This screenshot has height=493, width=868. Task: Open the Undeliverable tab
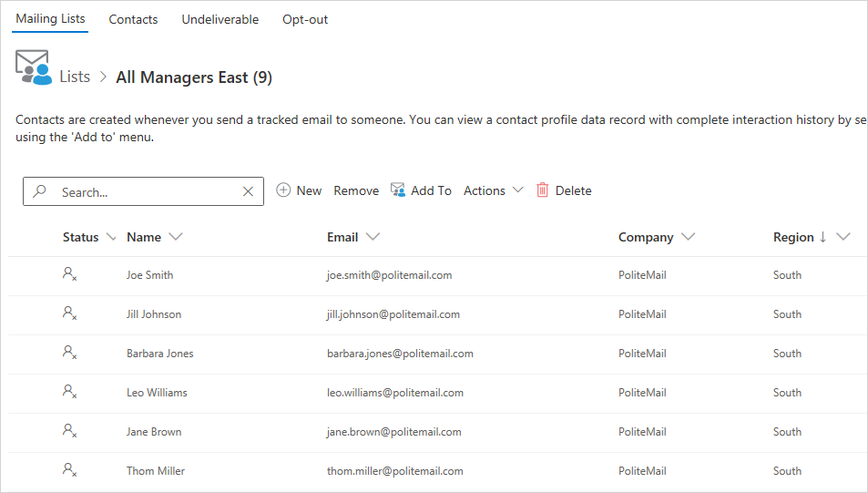tap(220, 19)
